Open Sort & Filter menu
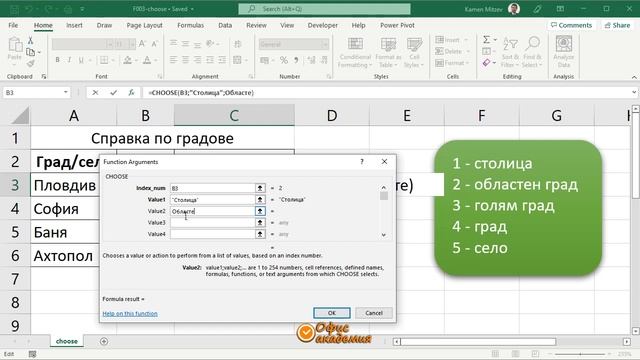 pyautogui.click(x=510, y=53)
